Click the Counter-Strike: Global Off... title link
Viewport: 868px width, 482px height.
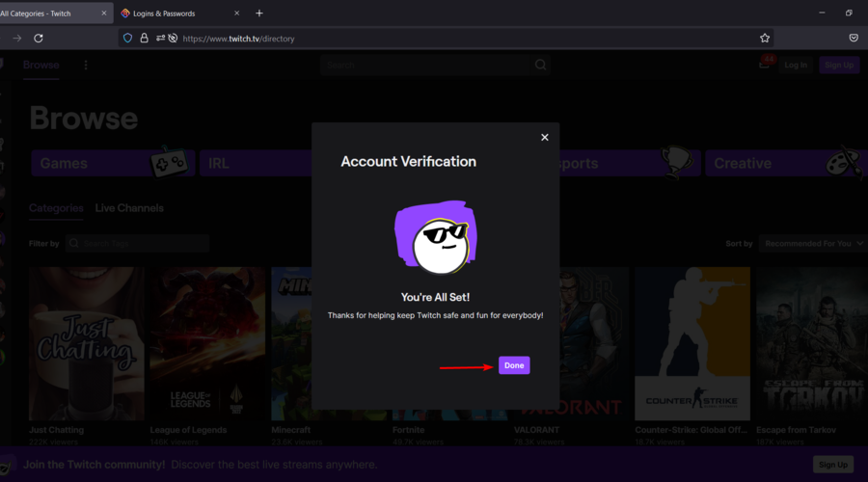[x=691, y=430]
